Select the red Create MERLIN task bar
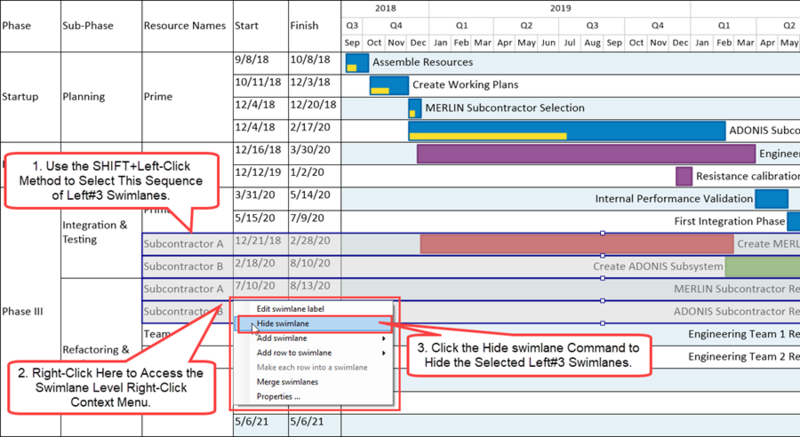This screenshot has height=437, width=800. [x=577, y=244]
